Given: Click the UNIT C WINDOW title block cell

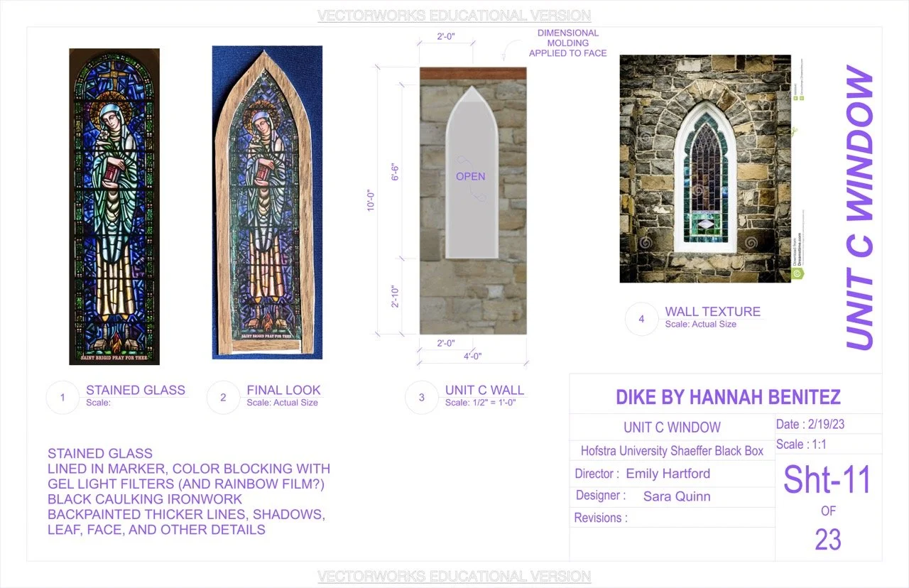Looking at the screenshot, I should [x=672, y=428].
